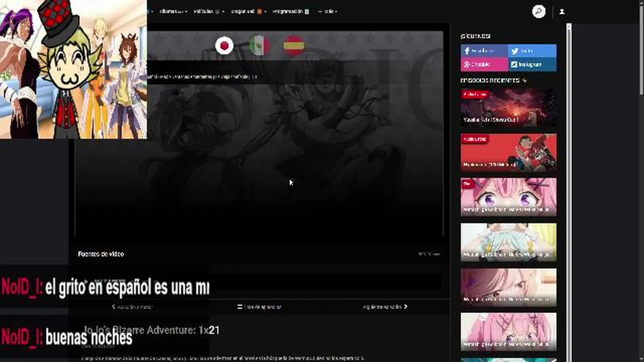
Task: Open the Twitter social button
Action: [x=533, y=51]
